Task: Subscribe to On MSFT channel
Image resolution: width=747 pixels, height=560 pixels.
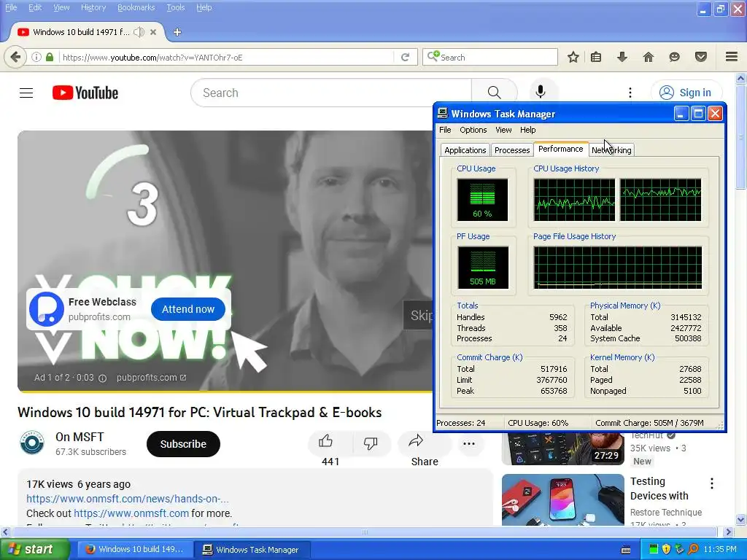Action: 183,444
